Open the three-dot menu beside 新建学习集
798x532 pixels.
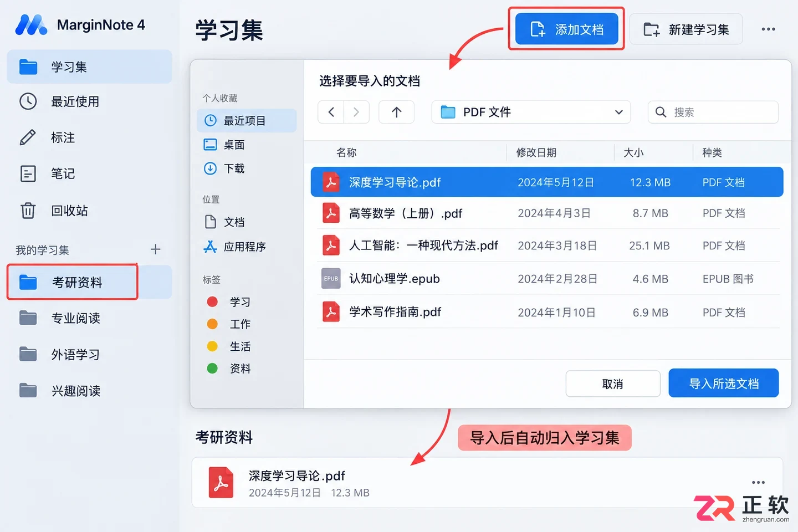click(x=768, y=29)
